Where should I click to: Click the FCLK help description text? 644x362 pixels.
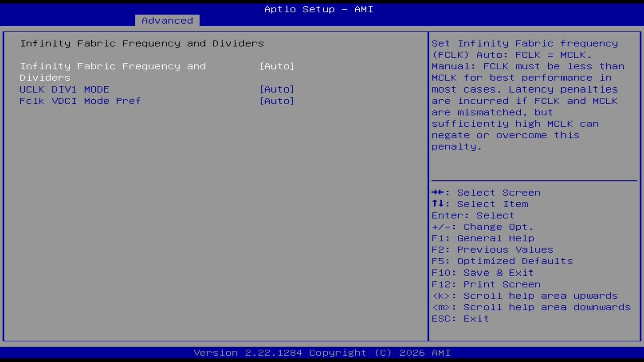pyautogui.click(x=528, y=95)
